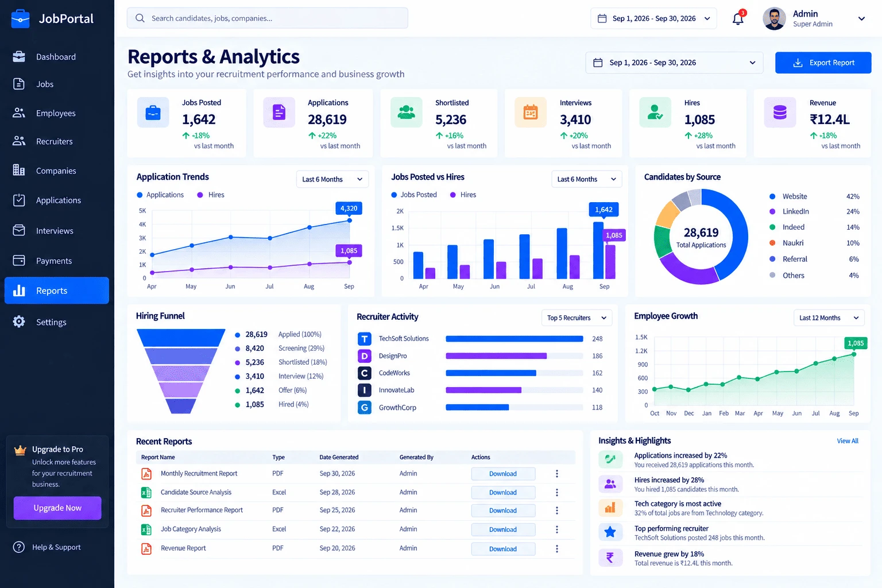This screenshot has height=588, width=882.
Task: Click the Applications document card icon
Action: coord(279,112)
